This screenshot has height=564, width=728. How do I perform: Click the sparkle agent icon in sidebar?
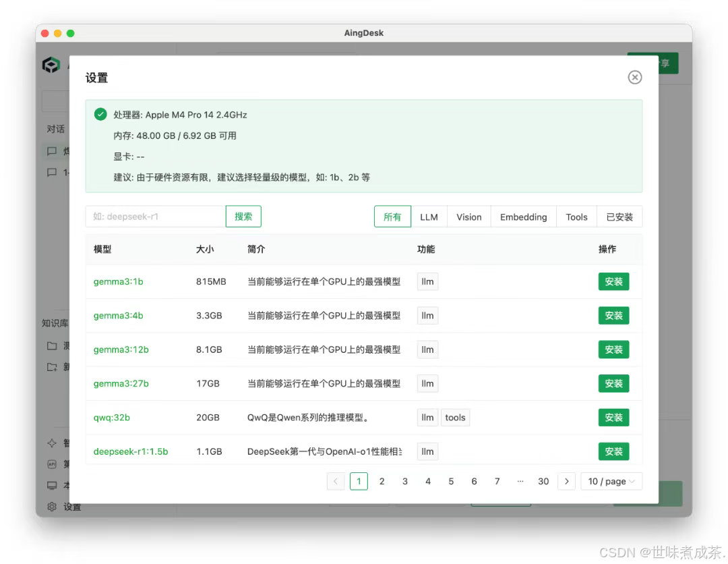point(52,443)
